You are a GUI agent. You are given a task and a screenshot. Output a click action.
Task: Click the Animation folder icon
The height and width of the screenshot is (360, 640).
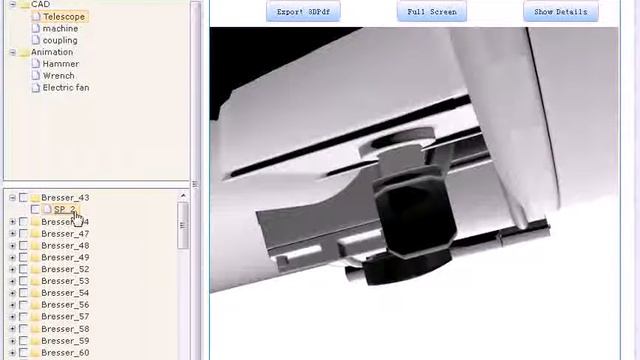pyautogui.click(x=24, y=52)
